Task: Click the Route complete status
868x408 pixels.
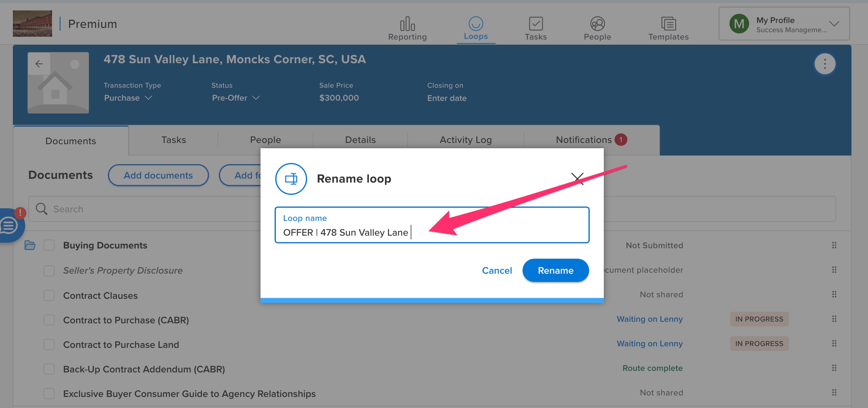Action: 652,368
